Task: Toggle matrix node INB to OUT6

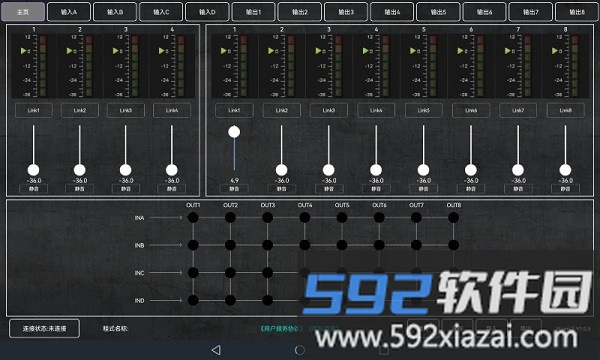Action: coord(379,245)
